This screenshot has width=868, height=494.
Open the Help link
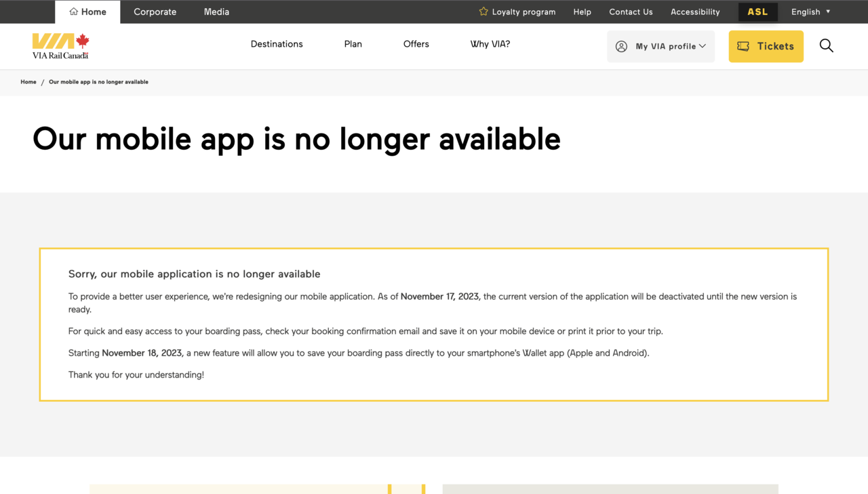(x=583, y=12)
